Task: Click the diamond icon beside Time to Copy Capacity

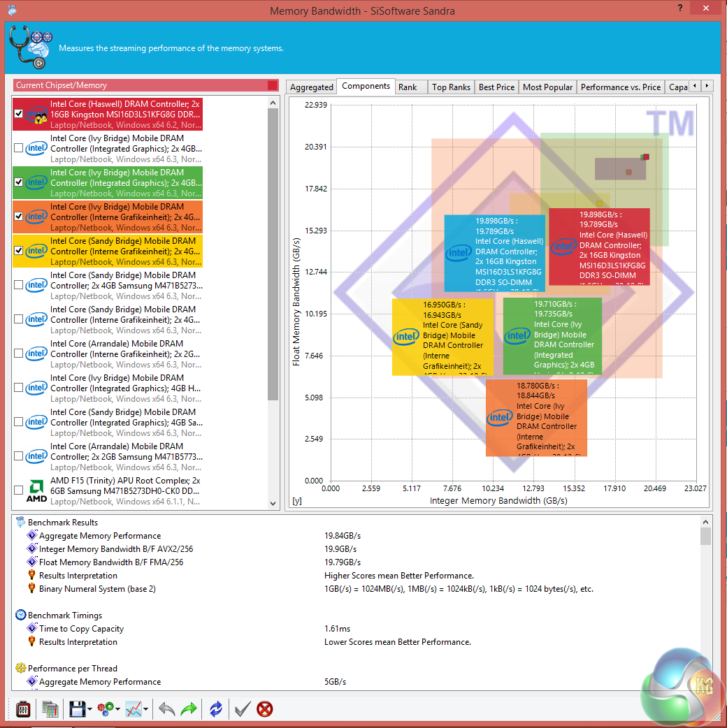Action: tap(32, 628)
